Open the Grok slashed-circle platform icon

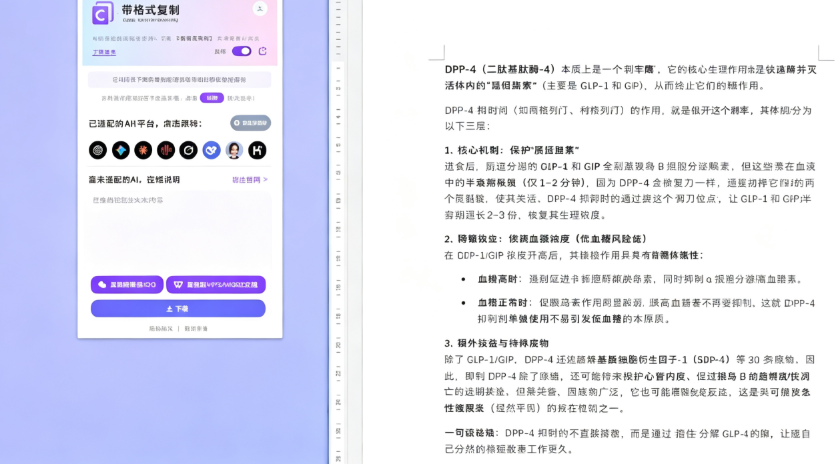tap(189, 150)
